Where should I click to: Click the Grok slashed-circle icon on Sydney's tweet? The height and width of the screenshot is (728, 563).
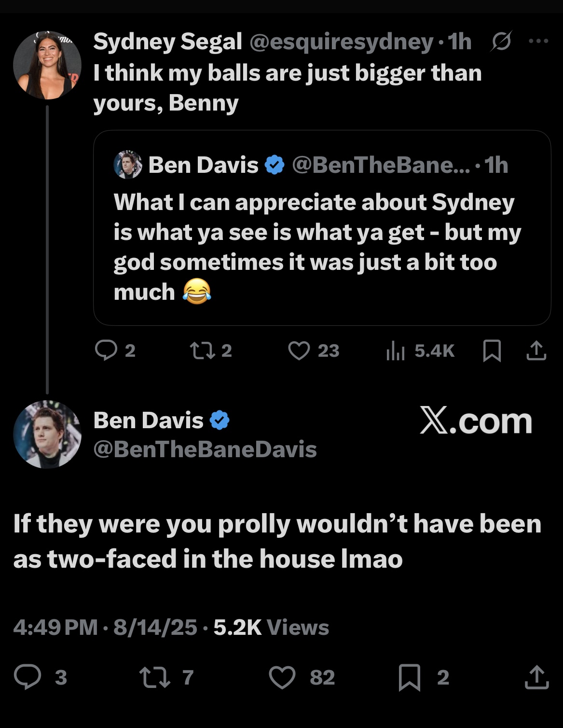click(x=501, y=42)
